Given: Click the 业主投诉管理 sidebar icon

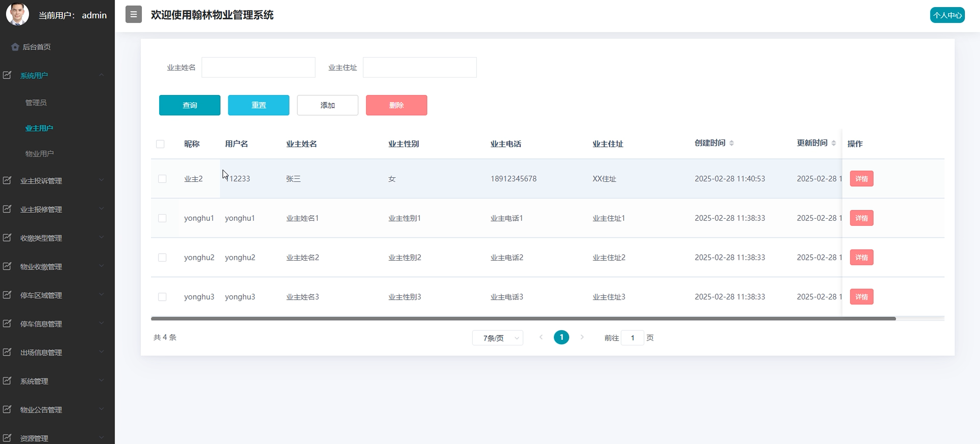Looking at the screenshot, I should click(7, 180).
